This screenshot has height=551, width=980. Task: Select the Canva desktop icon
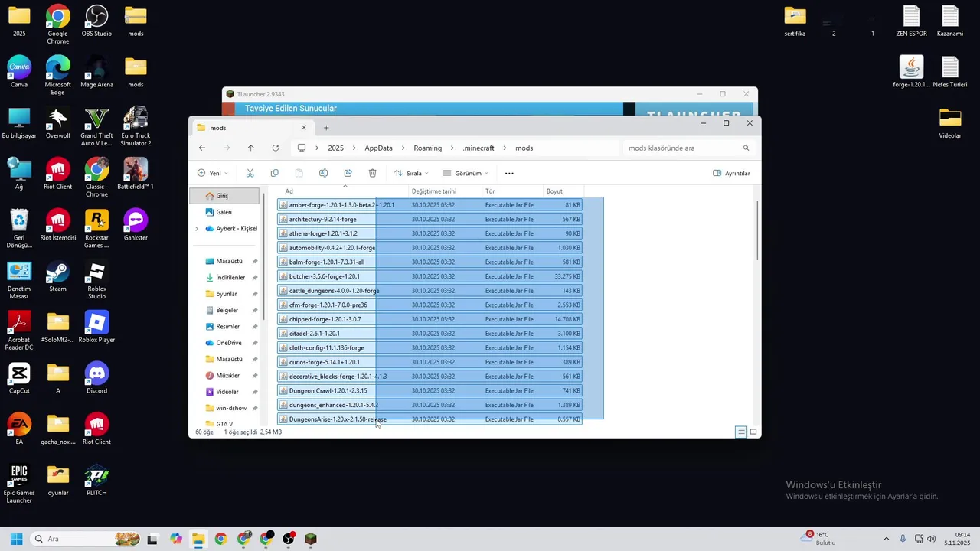click(x=19, y=72)
